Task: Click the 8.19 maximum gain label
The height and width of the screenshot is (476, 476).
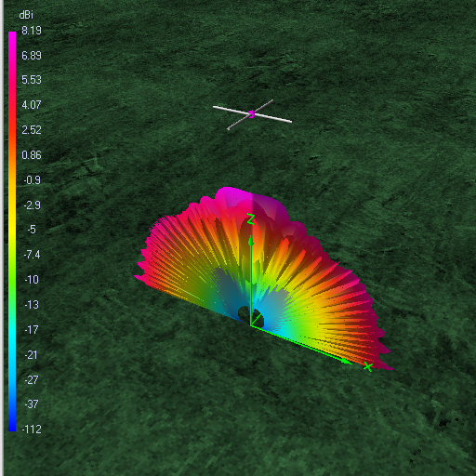Action: coord(32,31)
